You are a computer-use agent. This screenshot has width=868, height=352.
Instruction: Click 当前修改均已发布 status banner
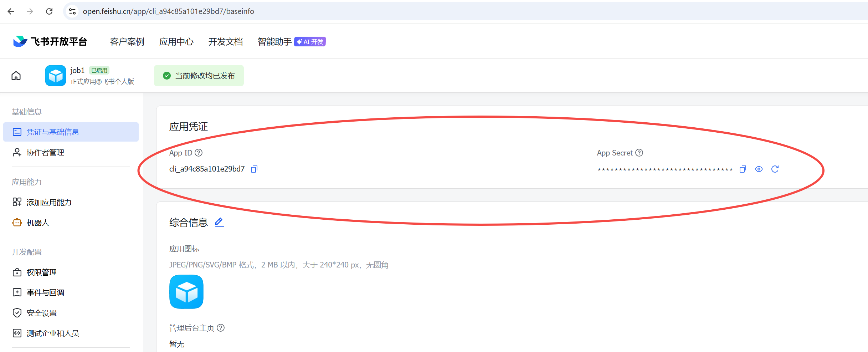click(199, 76)
